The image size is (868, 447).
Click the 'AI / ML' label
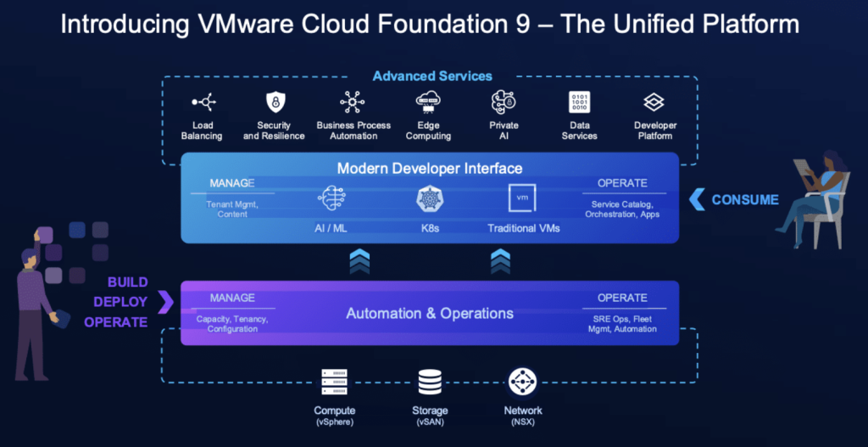pos(332,227)
